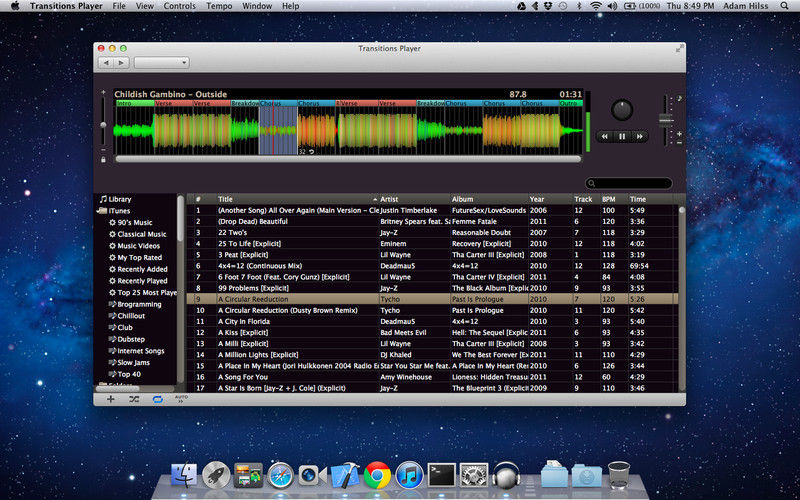Open the Recently Played playlist
Image resolution: width=800 pixels, height=500 pixels.
pos(138,281)
